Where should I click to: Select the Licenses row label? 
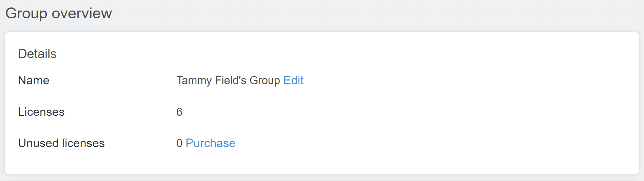click(x=41, y=112)
